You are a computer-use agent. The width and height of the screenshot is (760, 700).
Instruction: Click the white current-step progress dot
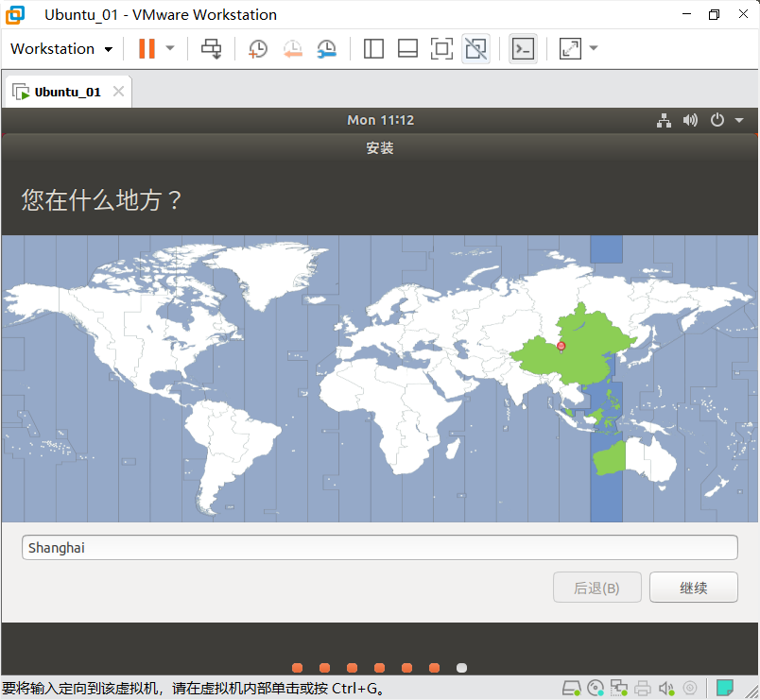point(461,668)
